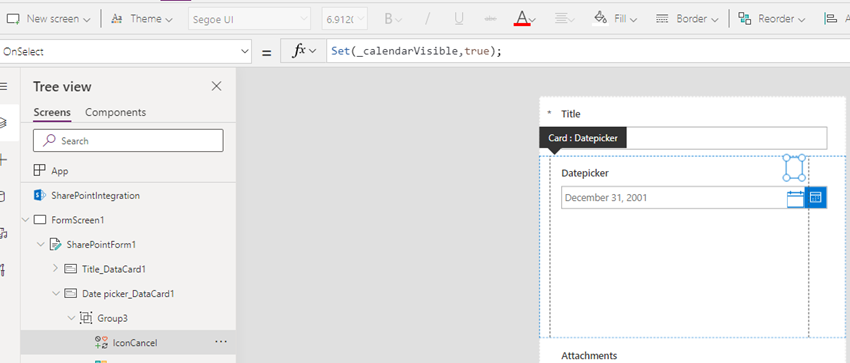The width and height of the screenshot is (850, 363).
Task: Collapse the FormScreen1 node
Action: click(x=25, y=220)
